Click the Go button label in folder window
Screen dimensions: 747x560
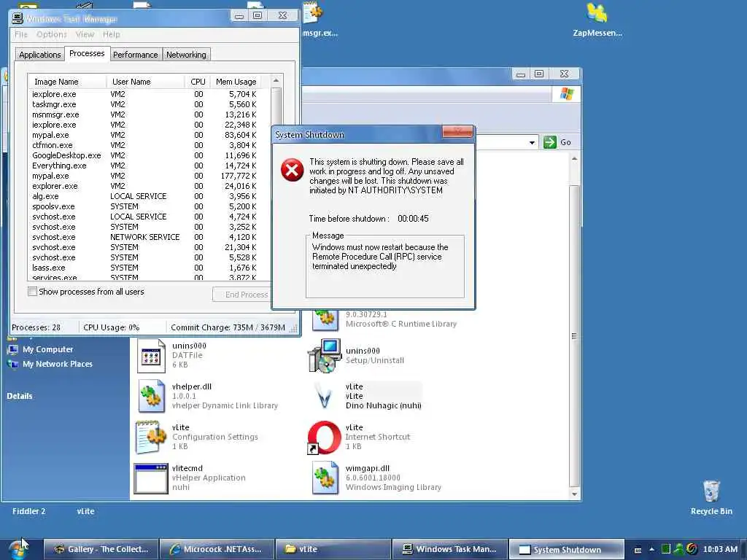565,142
